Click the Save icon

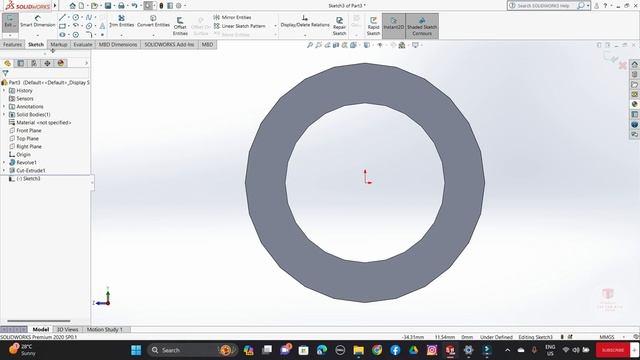click(x=108, y=6)
